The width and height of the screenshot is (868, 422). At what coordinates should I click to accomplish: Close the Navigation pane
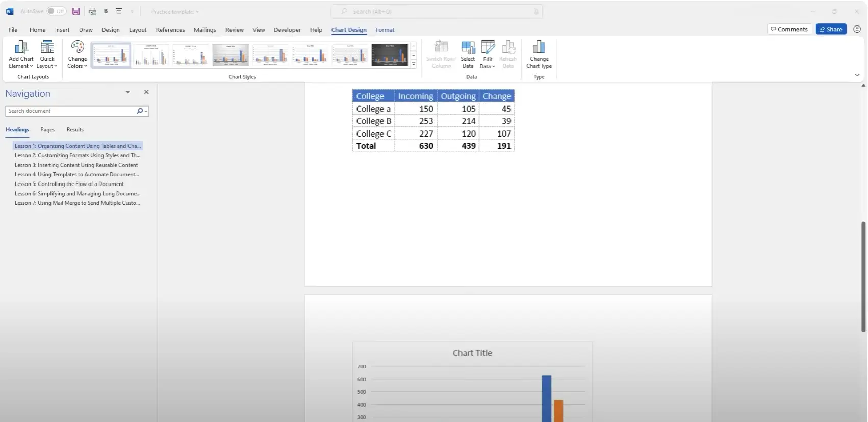pos(146,92)
